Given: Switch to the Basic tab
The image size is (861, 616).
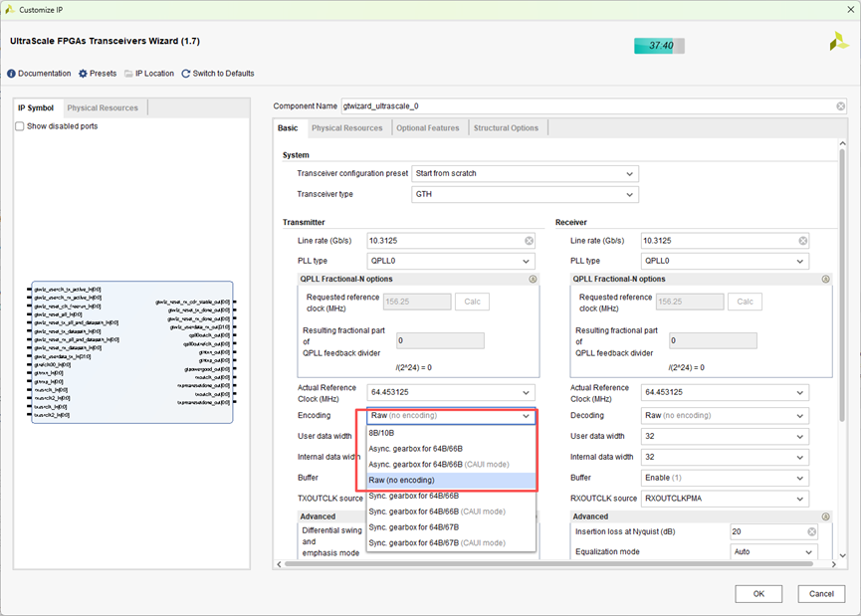Looking at the screenshot, I should tap(288, 128).
